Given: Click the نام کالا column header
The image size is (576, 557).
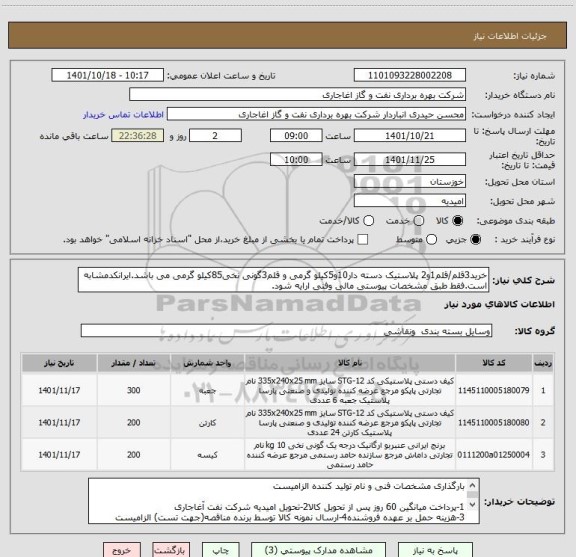Looking at the screenshot, I should (x=350, y=363).
